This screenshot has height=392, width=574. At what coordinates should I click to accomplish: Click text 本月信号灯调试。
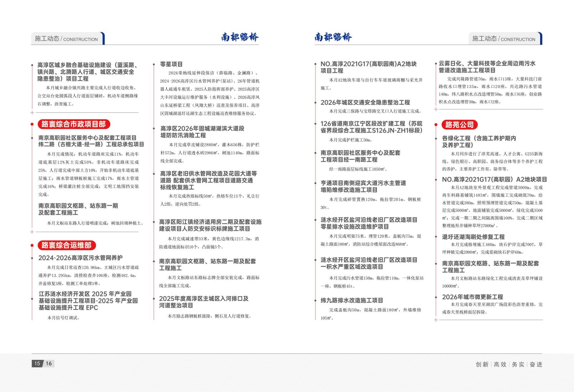click(64, 318)
